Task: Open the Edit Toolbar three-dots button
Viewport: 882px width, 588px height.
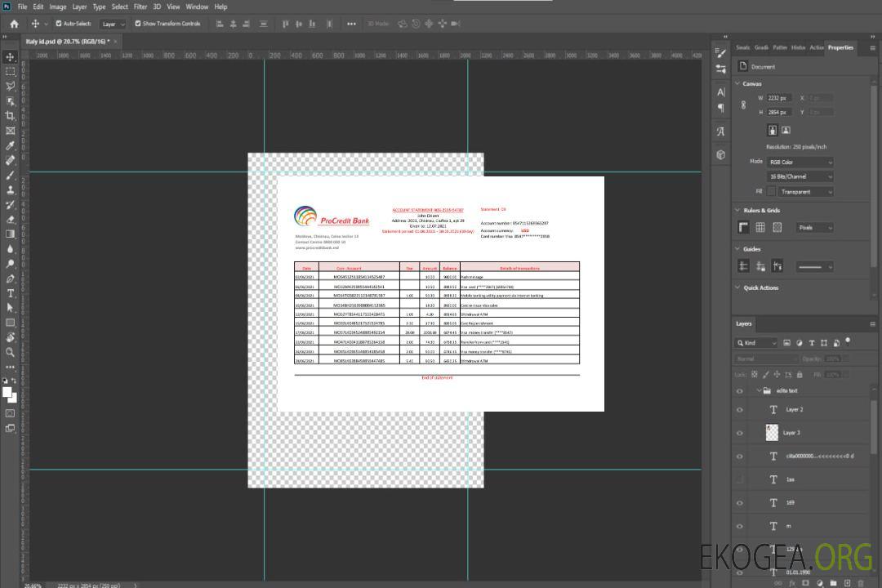Action: coord(10,367)
